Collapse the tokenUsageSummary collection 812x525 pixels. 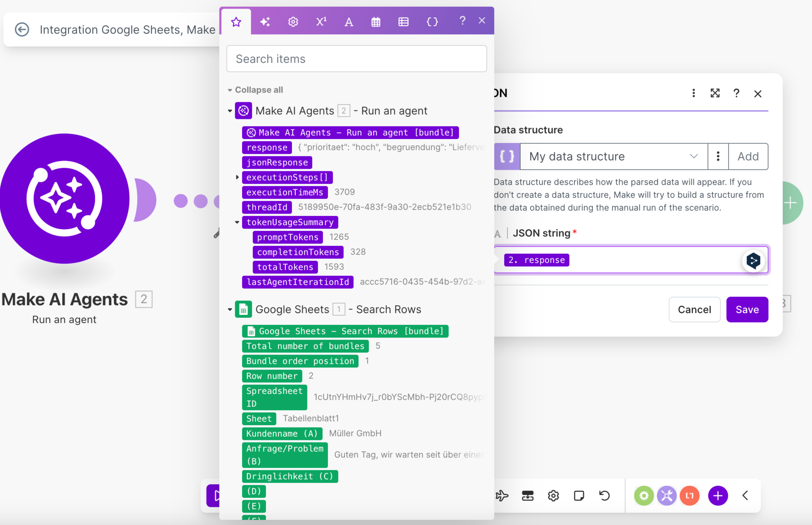237,222
